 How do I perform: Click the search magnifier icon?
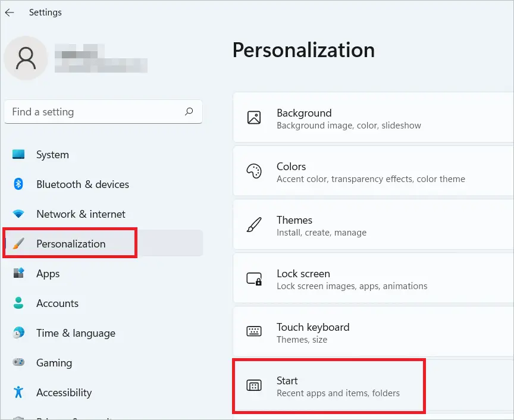(189, 112)
